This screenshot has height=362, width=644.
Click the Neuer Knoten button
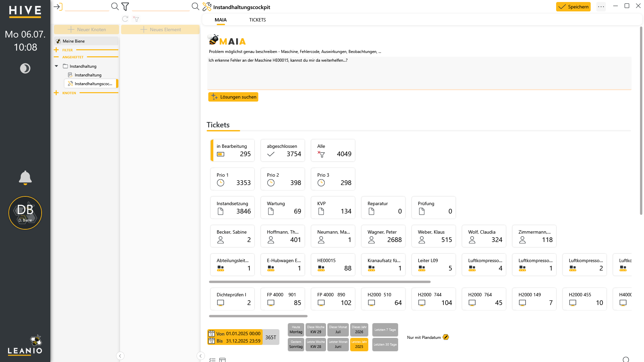(87, 29)
